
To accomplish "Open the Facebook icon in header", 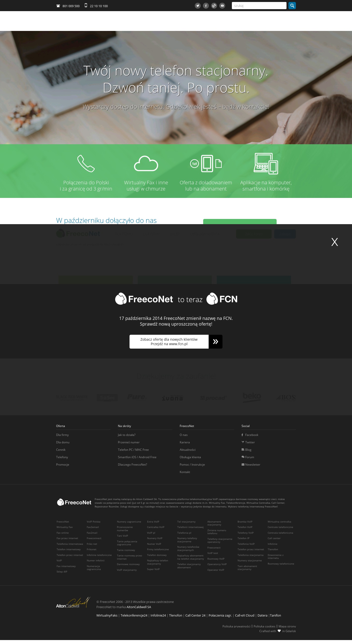I will pyautogui.click(x=206, y=6).
